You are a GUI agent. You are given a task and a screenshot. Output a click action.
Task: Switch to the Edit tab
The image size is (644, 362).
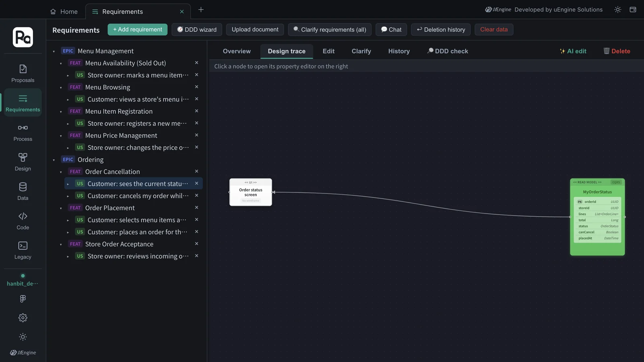point(328,51)
